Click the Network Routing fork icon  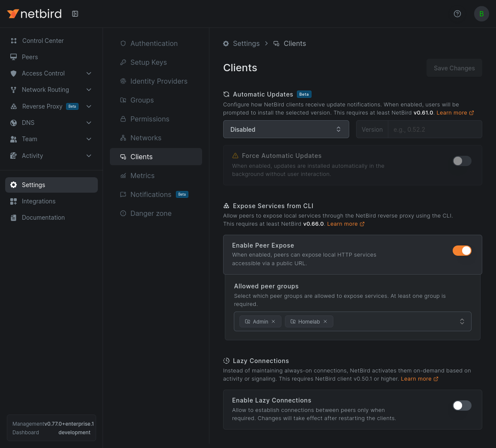tap(13, 90)
